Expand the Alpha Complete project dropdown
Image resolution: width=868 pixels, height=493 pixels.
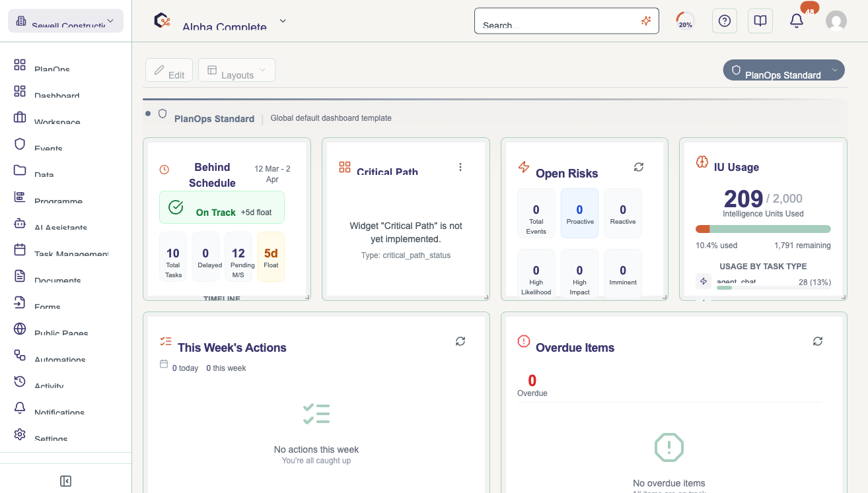[x=283, y=21]
